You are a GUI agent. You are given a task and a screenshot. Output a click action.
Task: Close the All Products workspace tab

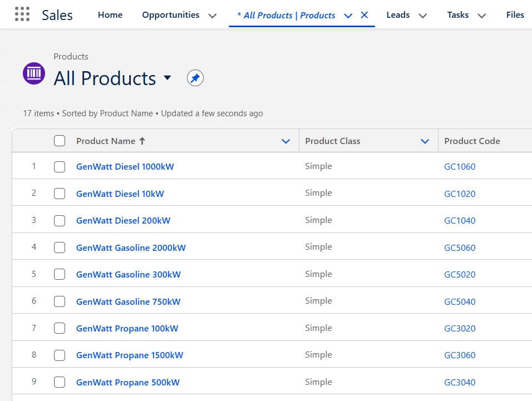click(364, 16)
